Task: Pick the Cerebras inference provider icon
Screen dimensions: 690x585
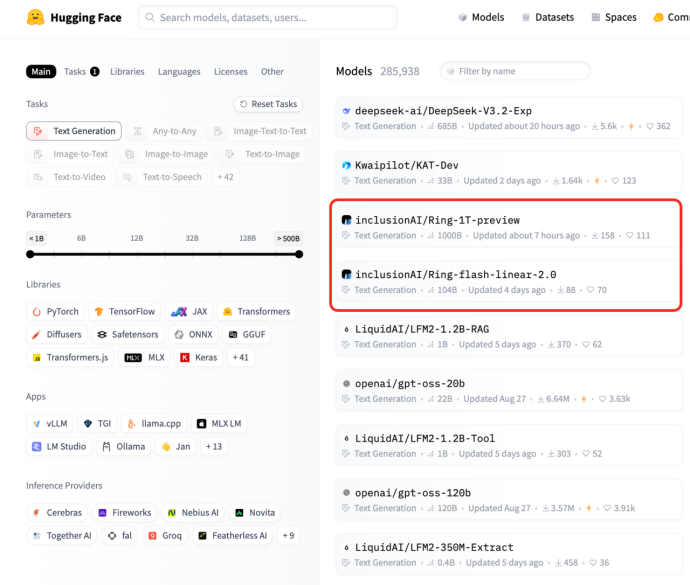Action: click(x=36, y=512)
